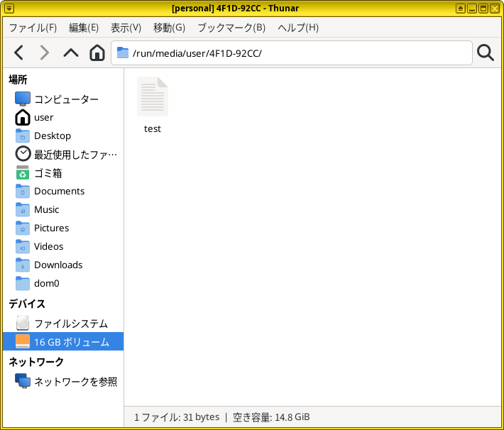The height and width of the screenshot is (430, 504).
Task: Select Documents label in sidebar
Action: (x=59, y=191)
